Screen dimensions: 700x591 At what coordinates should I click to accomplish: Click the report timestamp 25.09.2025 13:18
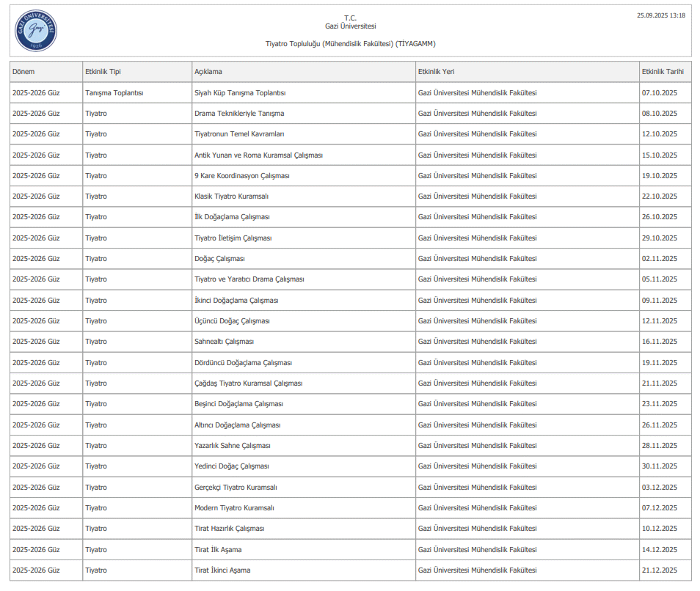click(x=660, y=15)
